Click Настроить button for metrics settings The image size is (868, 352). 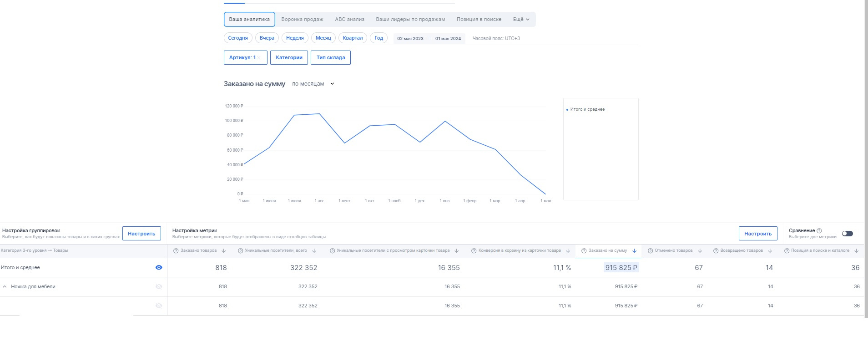click(757, 234)
